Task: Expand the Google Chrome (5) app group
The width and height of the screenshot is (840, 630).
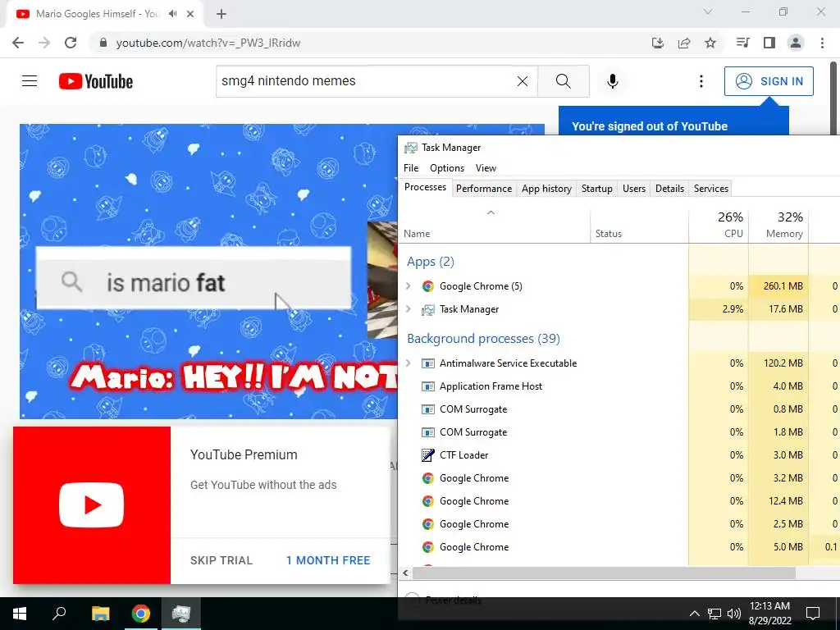Action: 409,286
